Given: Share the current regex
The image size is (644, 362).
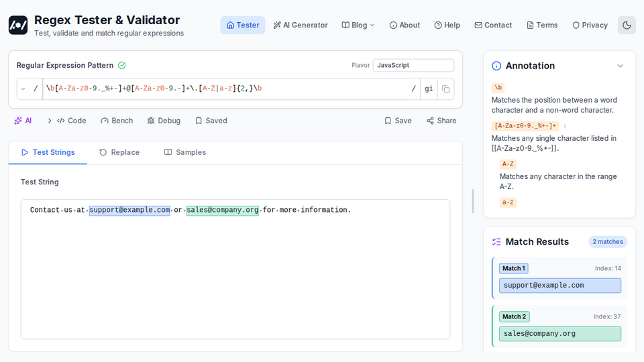Looking at the screenshot, I should 441,121.
